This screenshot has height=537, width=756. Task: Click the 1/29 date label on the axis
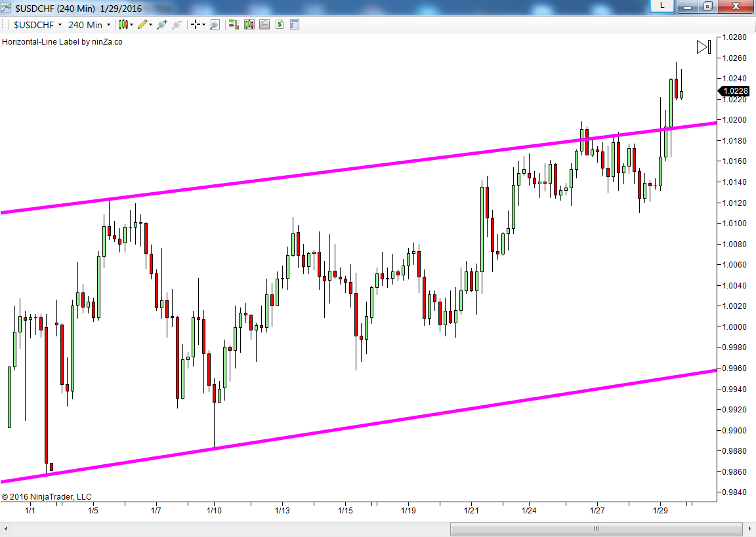661,511
